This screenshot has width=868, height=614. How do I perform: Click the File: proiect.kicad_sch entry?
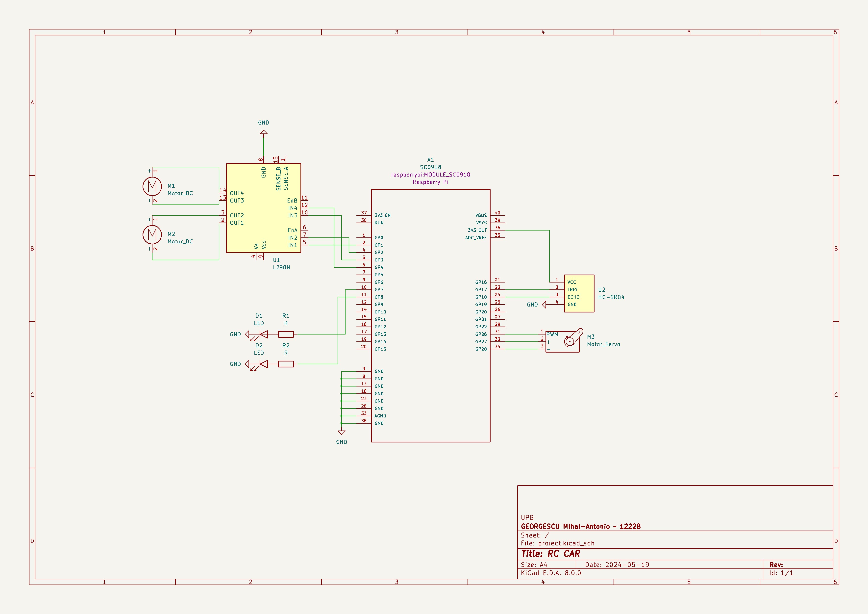click(x=558, y=543)
